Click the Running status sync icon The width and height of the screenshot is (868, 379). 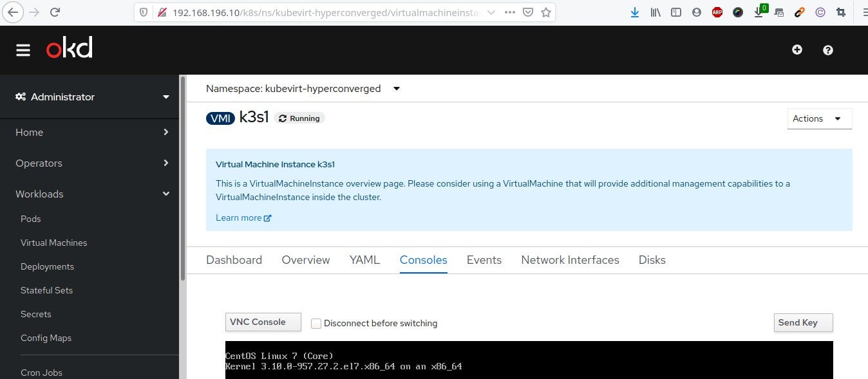(x=282, y=118)
